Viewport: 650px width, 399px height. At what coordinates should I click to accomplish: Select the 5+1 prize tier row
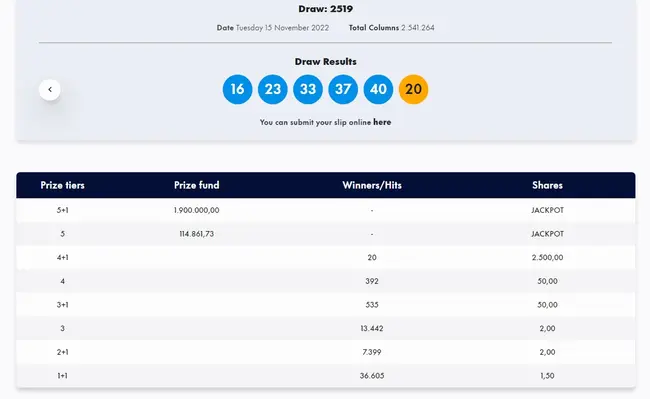[326, 210]
